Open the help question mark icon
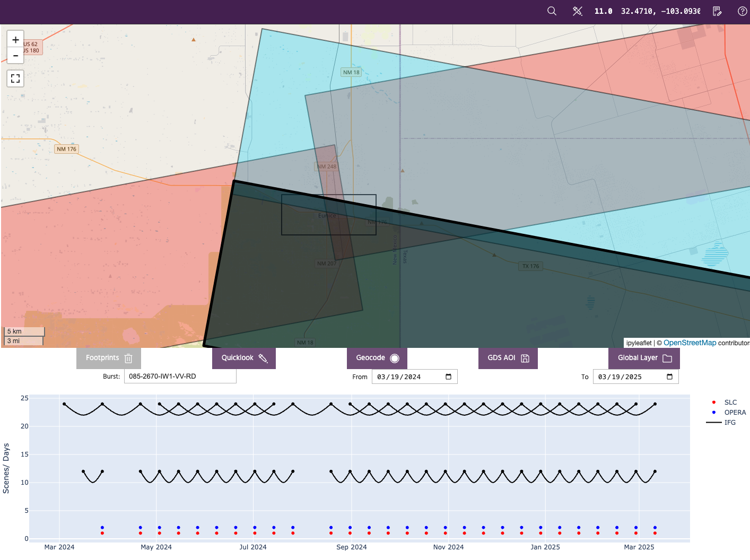Viewport: 750px width, 560px height. tap(743, 11)
